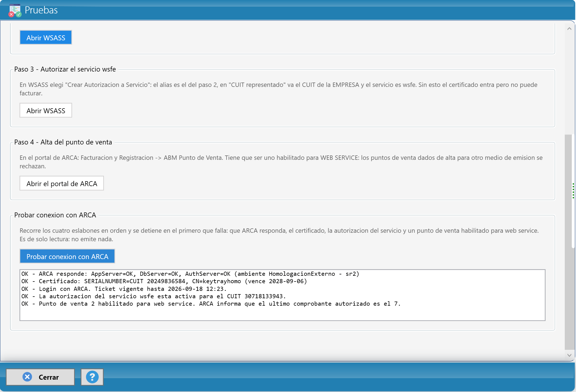Click the scrollbar up arrow
Viewport: 576px width, 392px height.
click(x=569, y=29)
